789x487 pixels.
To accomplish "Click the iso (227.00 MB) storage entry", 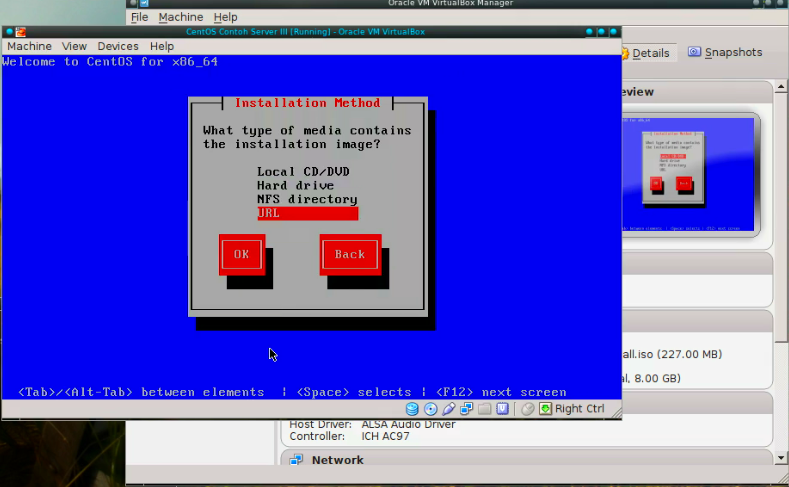I will click(x=672, y=354).
